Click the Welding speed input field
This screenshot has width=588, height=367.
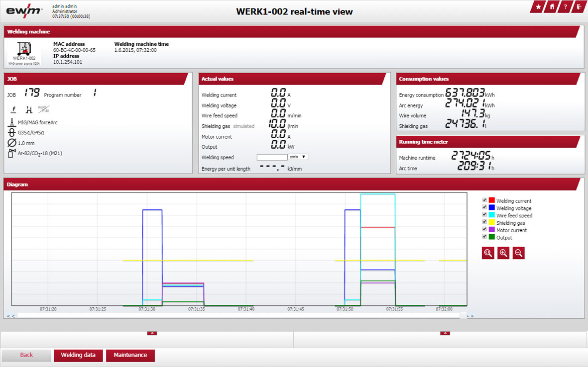point(272,157)
